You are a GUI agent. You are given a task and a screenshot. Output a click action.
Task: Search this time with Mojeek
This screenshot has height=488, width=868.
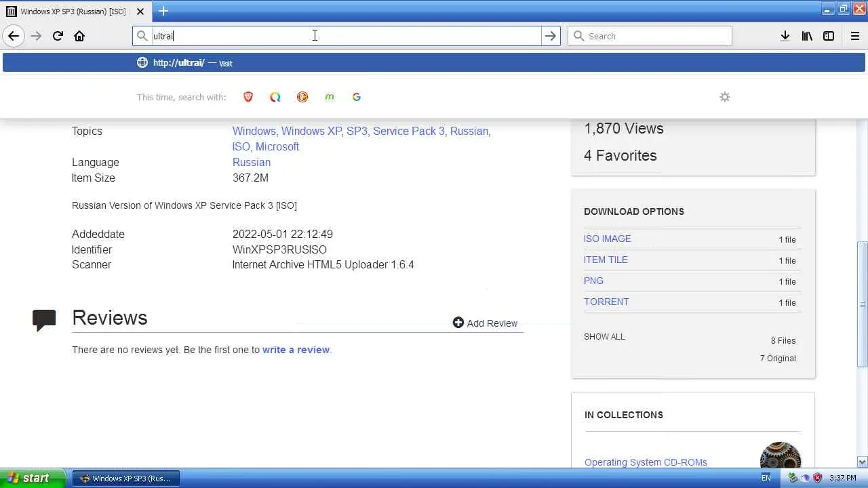tap(330, 97)
